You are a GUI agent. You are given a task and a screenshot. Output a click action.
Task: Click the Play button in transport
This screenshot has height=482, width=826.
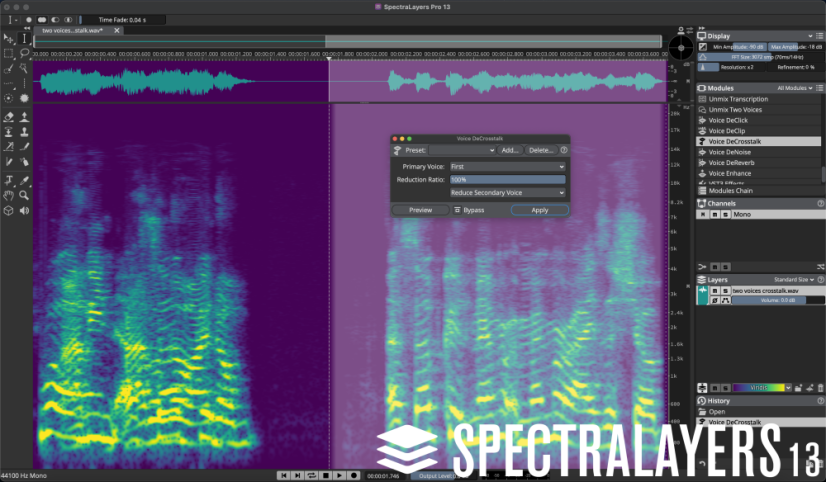coord(339,475)
